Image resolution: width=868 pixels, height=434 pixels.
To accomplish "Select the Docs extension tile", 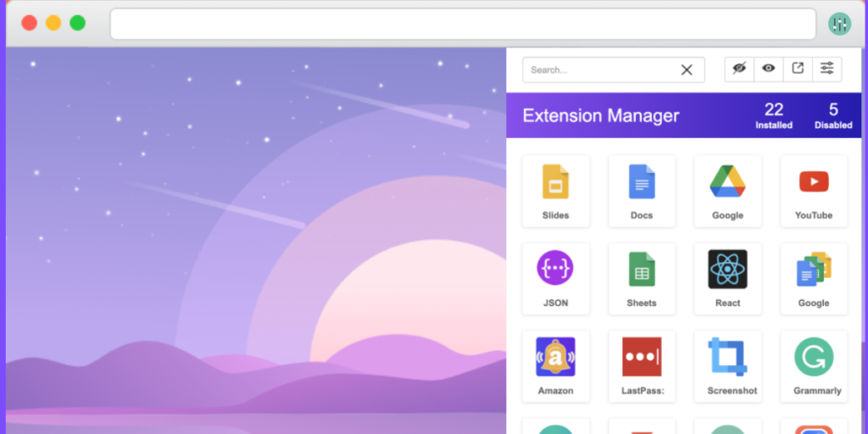I will [642, 191].
